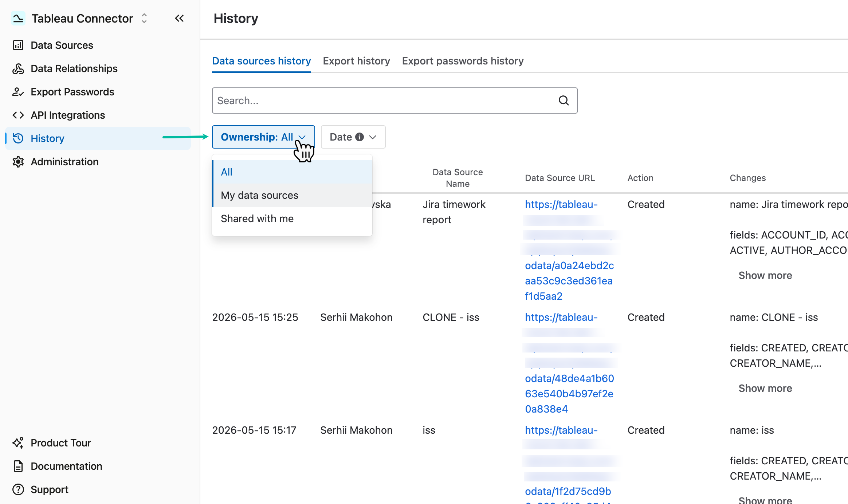Choose the Shared with me option
The width and height of the screenshot is (848, 504).
[292, 218]
